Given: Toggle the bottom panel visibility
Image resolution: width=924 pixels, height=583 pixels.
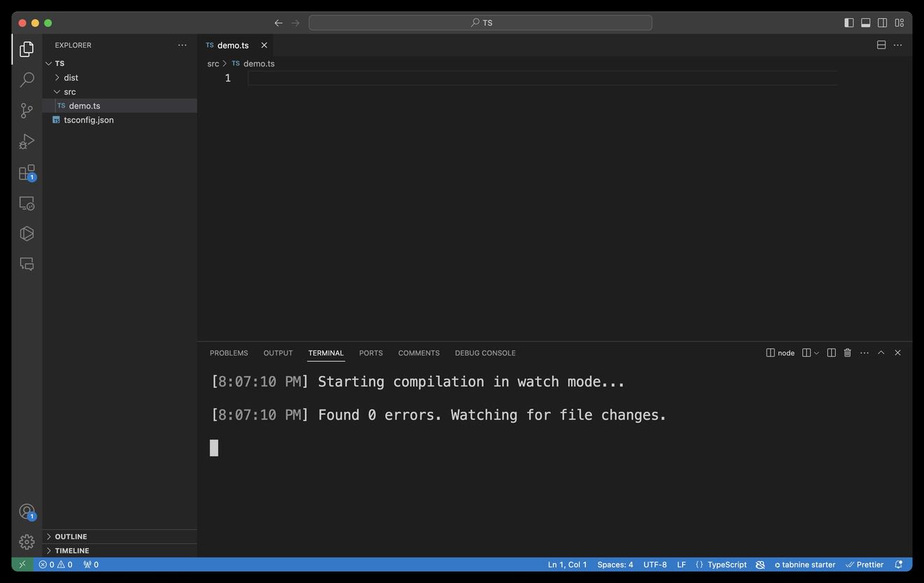Looking at the screenshot, I should (865, 23).
